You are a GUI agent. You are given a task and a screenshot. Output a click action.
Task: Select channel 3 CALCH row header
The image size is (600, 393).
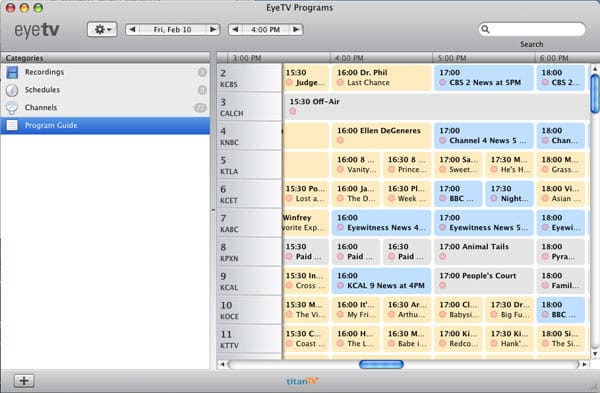click(249, 107)
